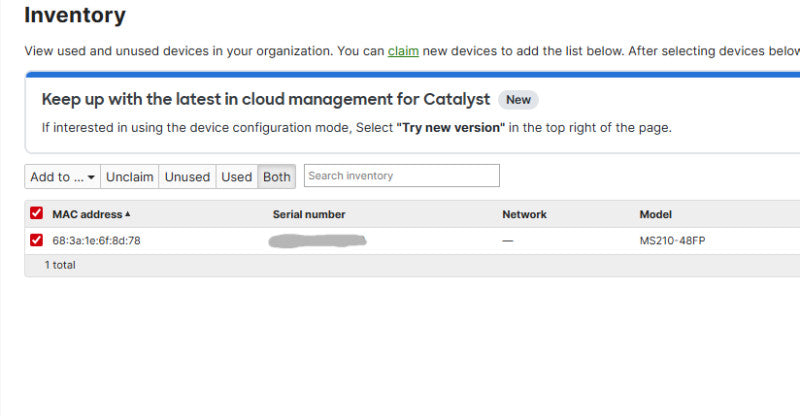800x416 pixels.
Task: Focus the Search inventory field
Action: pos(402,176)
